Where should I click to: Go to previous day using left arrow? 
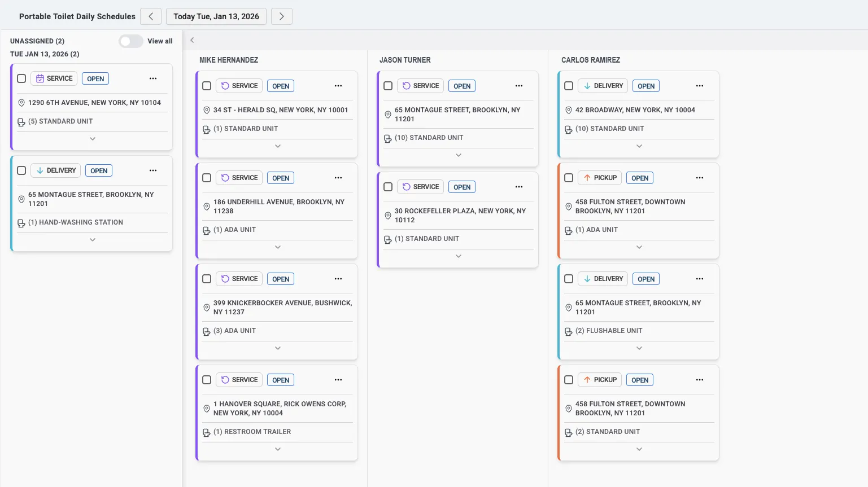[x=151, y=16]
